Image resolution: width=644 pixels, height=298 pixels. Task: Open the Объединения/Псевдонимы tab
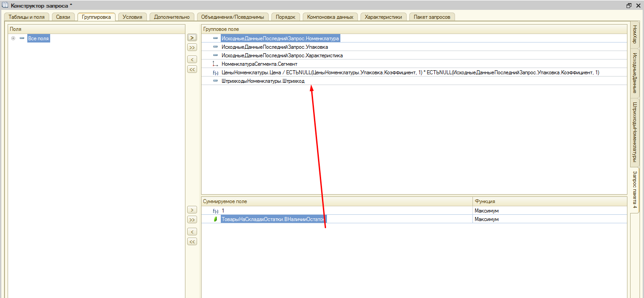(x=232, y=17)
